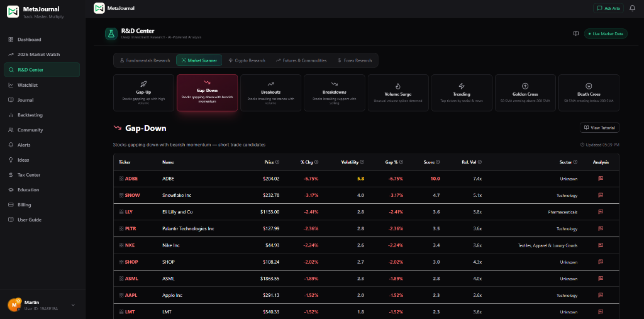Open User Guide in sidebar
The height and width of the screenshot is (319, 644).
pos(42,220)
